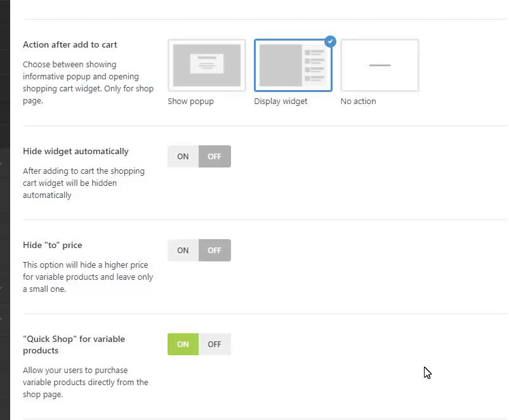509x420 pixels.
Task: Click the "Action after add to cart" heading
Action: 70,45
